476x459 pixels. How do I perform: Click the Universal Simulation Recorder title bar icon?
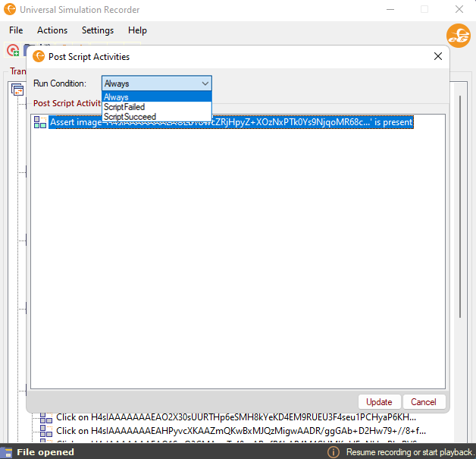[x=10, y=10]
